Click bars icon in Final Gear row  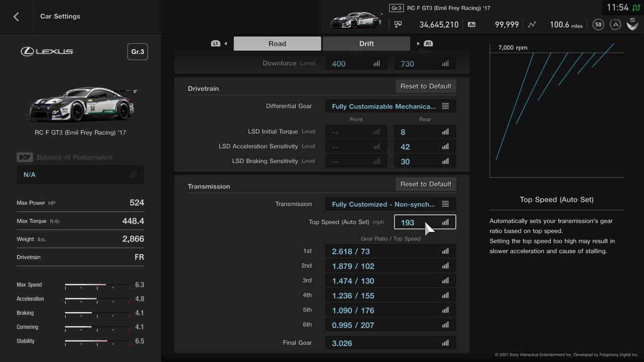(x=445, y=343)
